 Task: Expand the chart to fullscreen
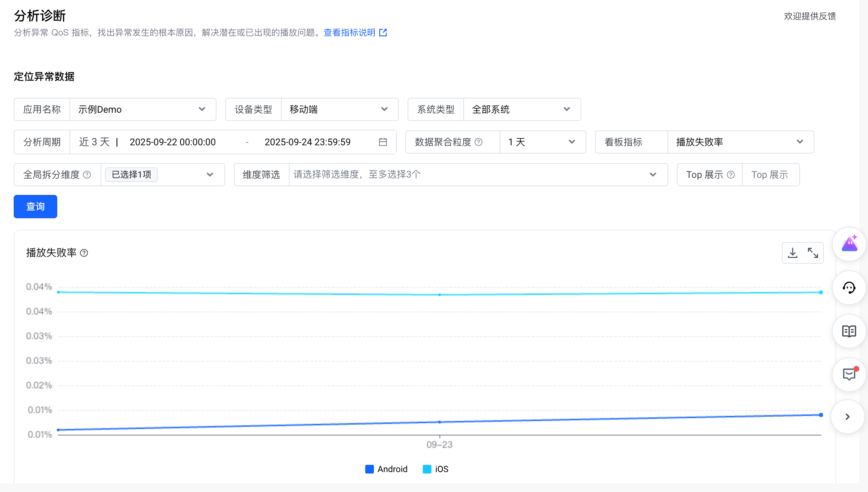[813, 253]
